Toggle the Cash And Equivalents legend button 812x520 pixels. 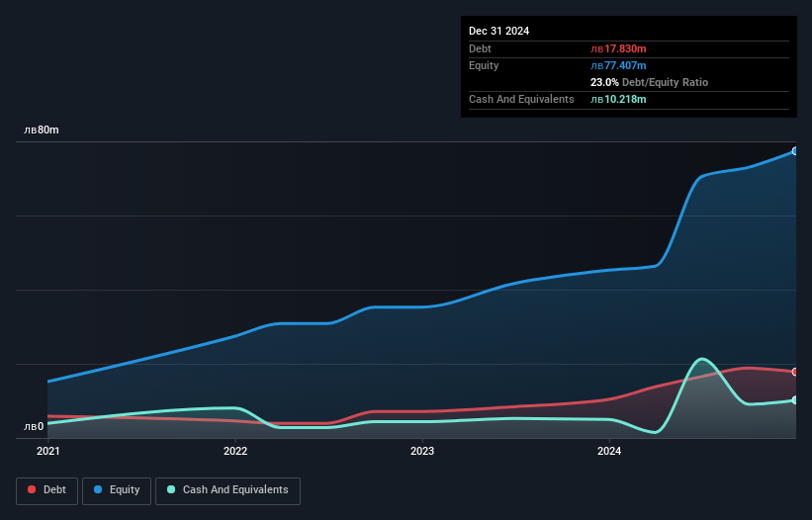click(x=227, y=490)
